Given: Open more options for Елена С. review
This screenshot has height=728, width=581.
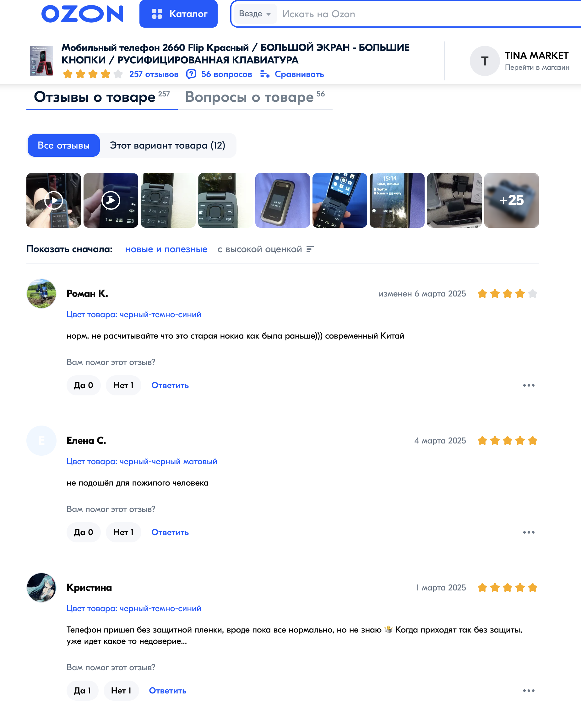Looking at the screenshot, I should (x=529, y=532).
